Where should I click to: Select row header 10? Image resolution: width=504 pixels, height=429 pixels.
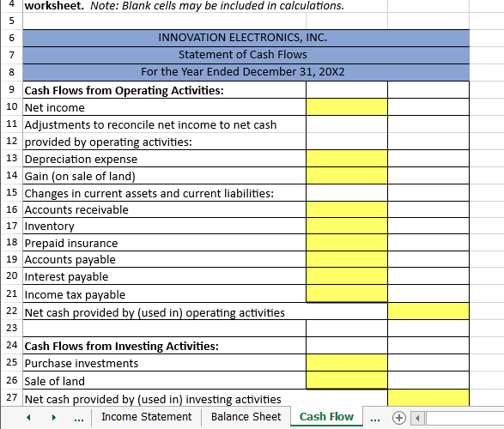(11, 107)
